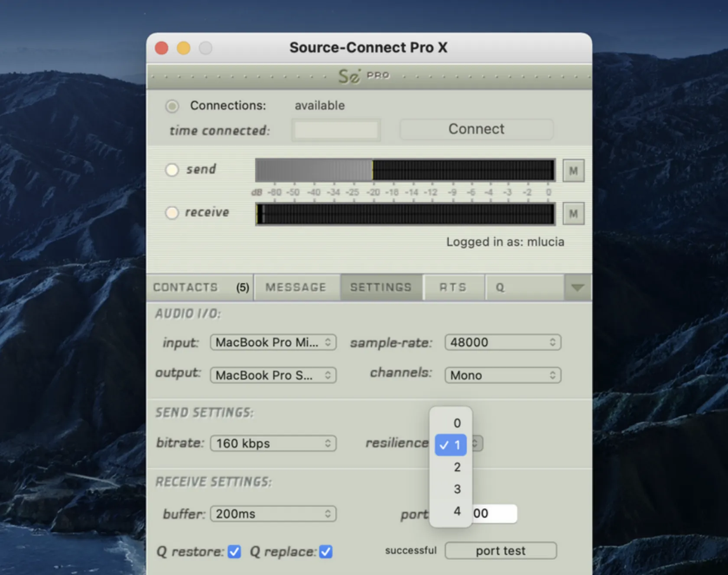Change the sample-rate dropdown from 48000

[x=503, y=342]
